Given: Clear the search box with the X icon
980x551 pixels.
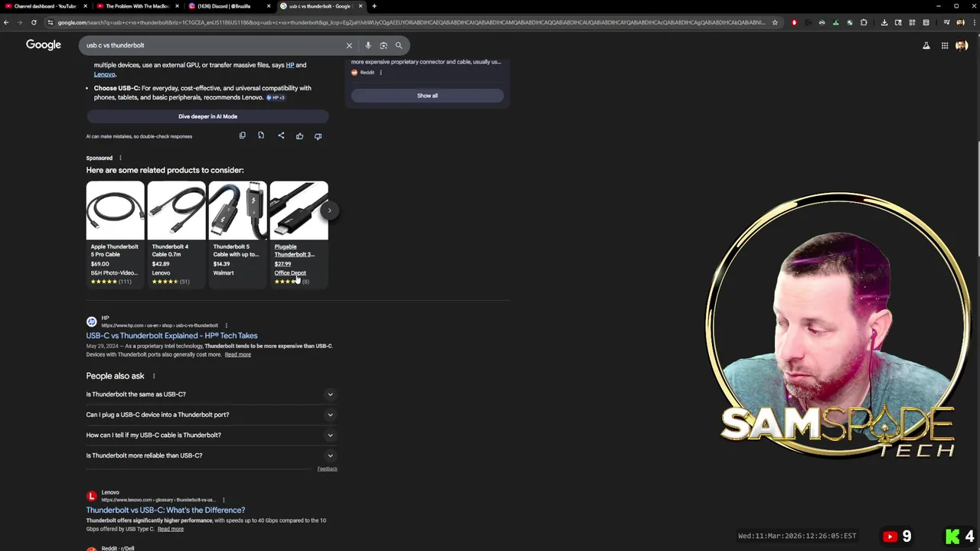Looking at the screenshot, I should (x=349, y=45).
